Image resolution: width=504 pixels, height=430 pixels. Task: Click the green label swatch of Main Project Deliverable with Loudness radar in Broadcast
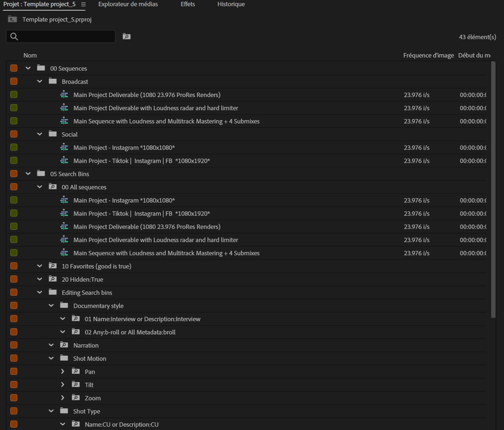14,108
